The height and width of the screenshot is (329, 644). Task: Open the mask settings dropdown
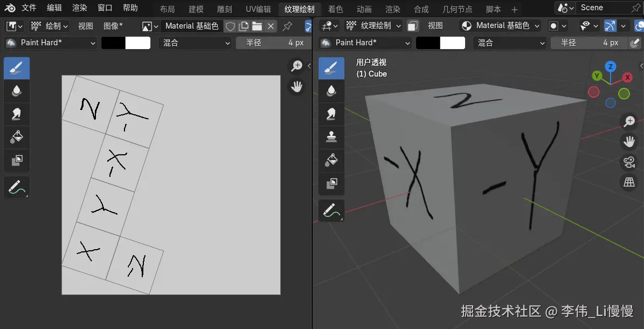(557, 26)
